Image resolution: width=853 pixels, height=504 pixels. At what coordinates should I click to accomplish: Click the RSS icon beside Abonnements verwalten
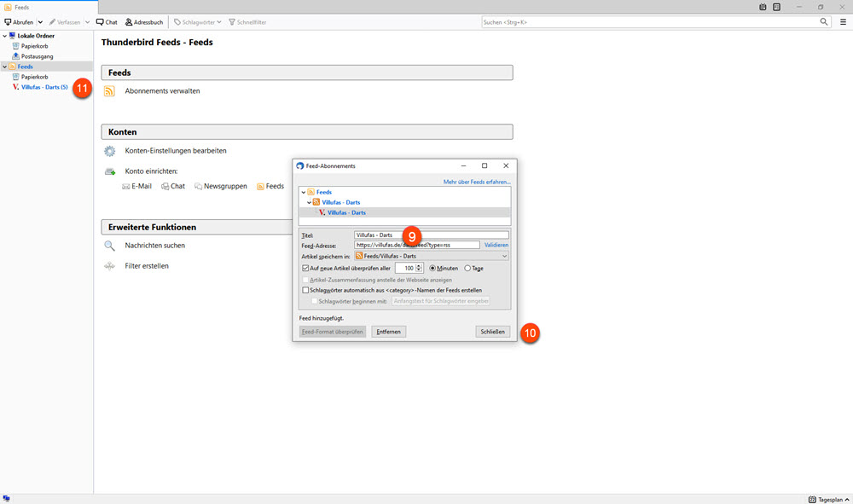109,90
